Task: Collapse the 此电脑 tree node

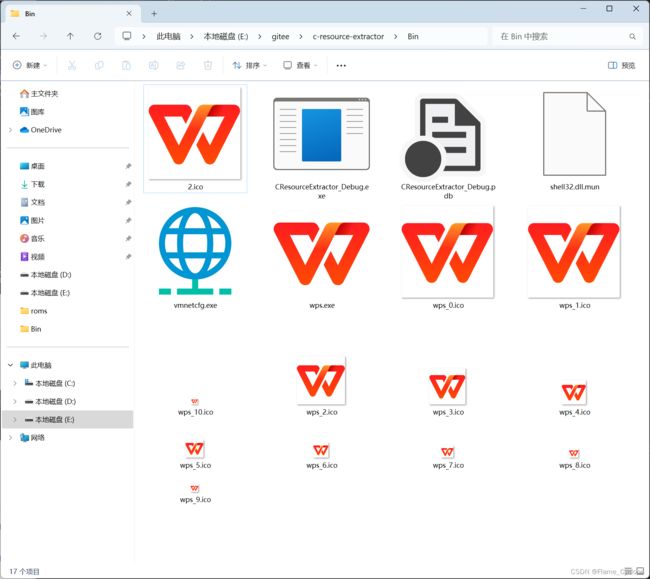Action: pyautogui.click(x=10, y=365)
